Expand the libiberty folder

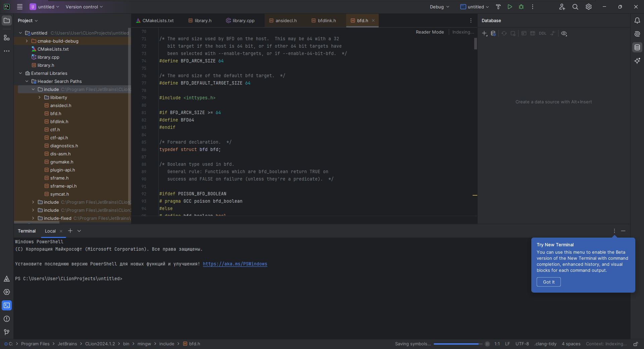pyautogui.click(x=40, y=97)
